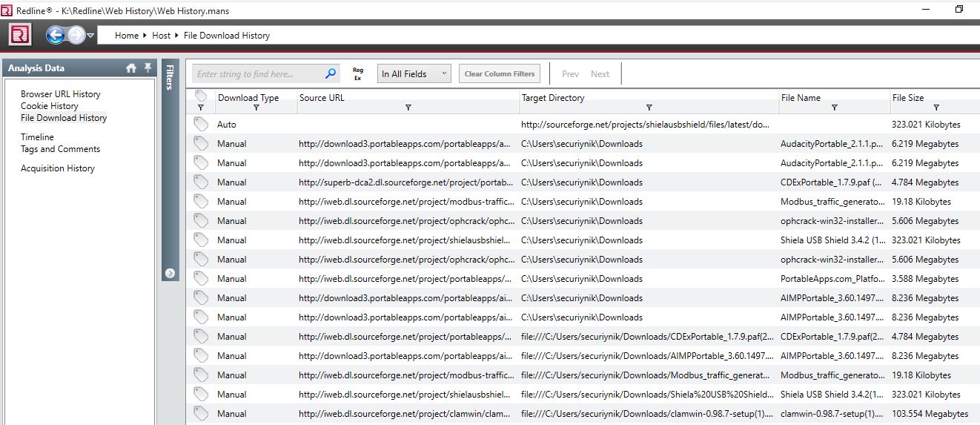Screen dimensions: 980x425
Task: Open the navigation history dropdown arrow
Action: 90,36
